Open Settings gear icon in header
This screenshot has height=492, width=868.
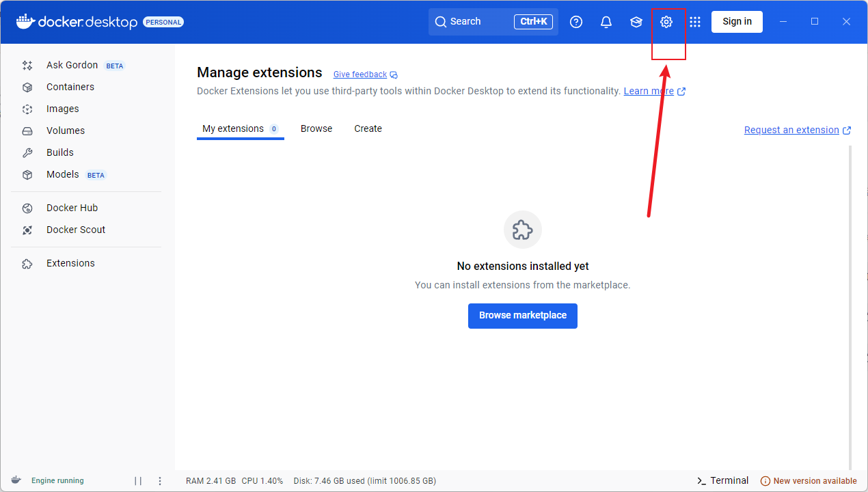(666, 22)
